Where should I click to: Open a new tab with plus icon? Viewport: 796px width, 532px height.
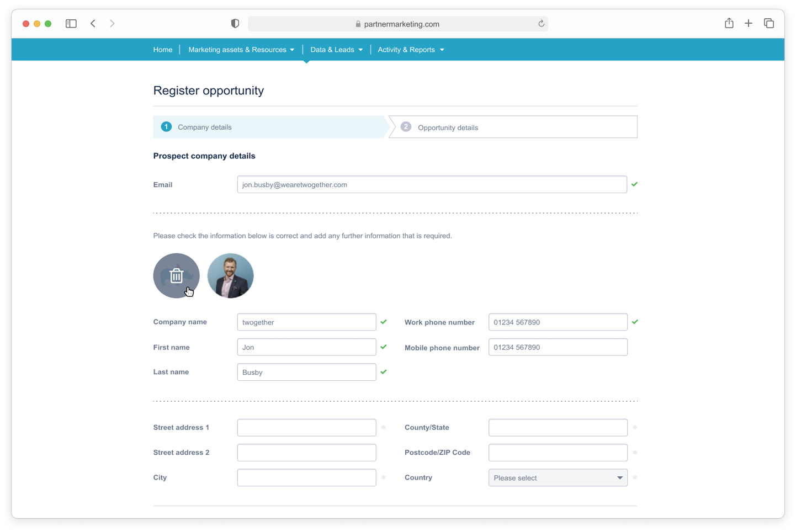coord(748,23)
